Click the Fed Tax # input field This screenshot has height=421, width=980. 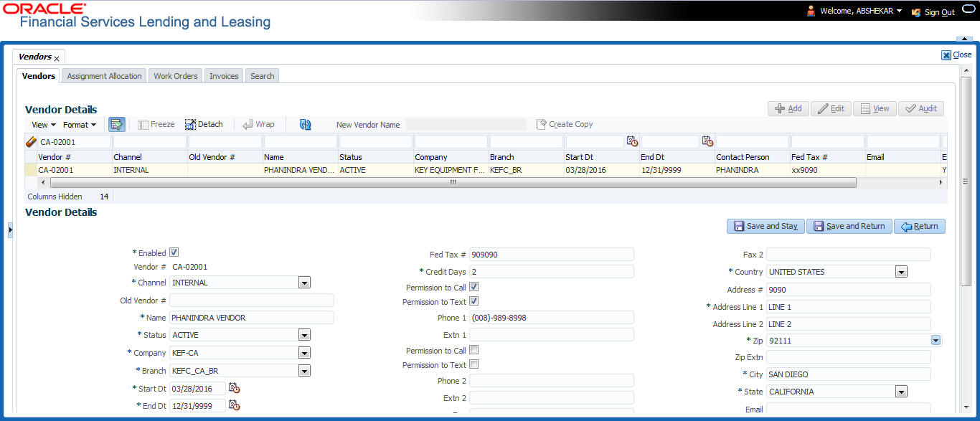(x=552, y=255)
